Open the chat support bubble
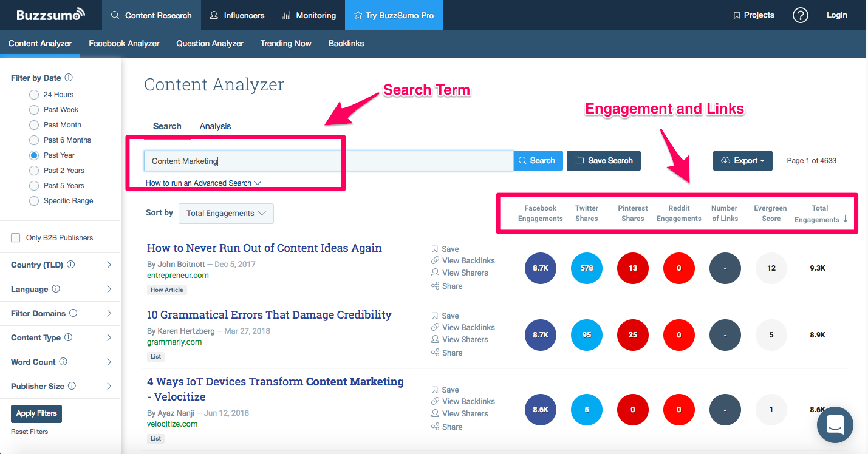868x454 pixels. pos(835,424)
